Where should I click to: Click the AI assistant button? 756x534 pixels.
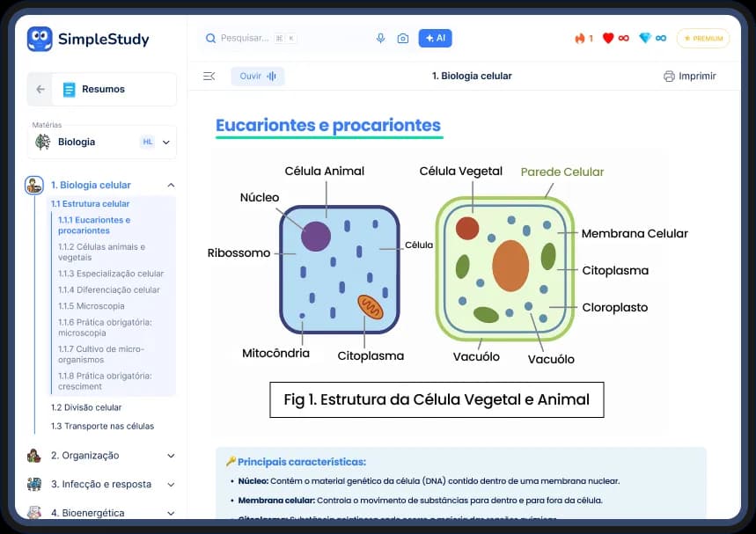click(x=435, y=39)
